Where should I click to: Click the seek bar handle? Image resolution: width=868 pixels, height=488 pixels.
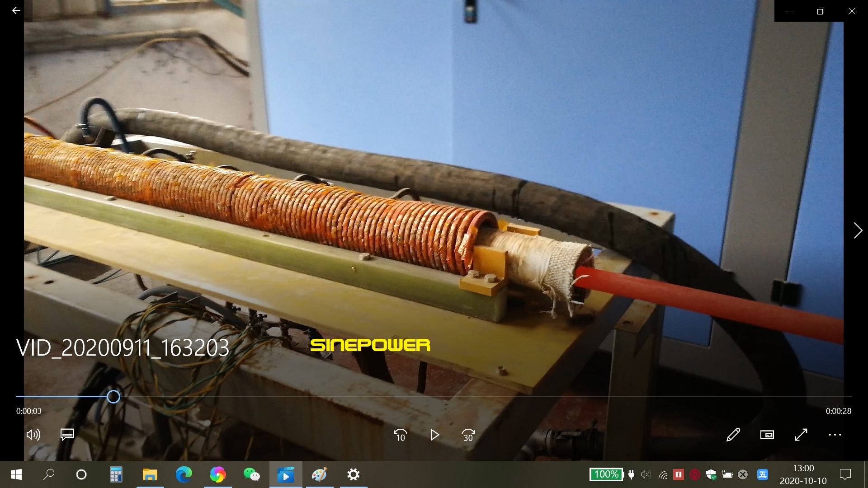[113, 397]
